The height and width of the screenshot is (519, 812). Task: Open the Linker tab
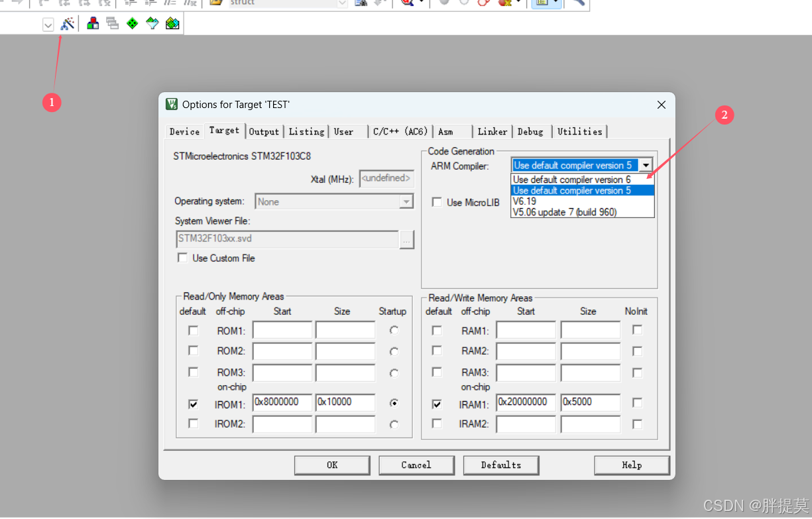[493, 131]
